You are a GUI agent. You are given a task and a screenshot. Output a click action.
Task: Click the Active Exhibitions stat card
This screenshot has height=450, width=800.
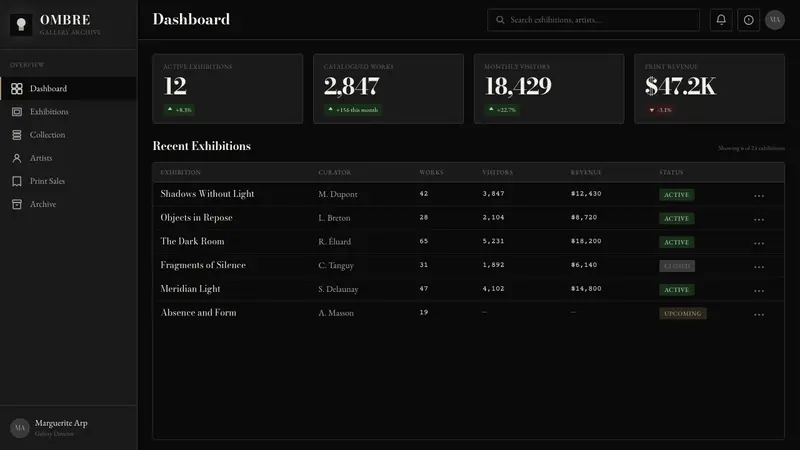coord(228,89)
